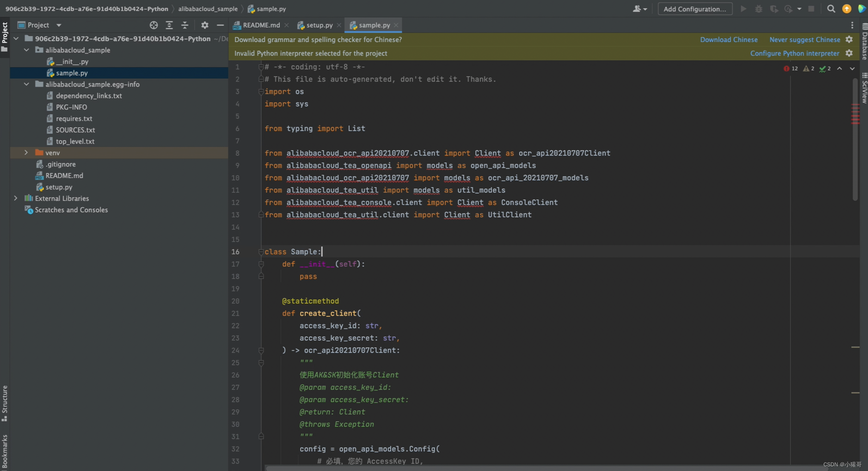Open Search Everywhere magnifier
Image resolution: width=868 pixels, height=471 pixels.
[x=831, y=8]
